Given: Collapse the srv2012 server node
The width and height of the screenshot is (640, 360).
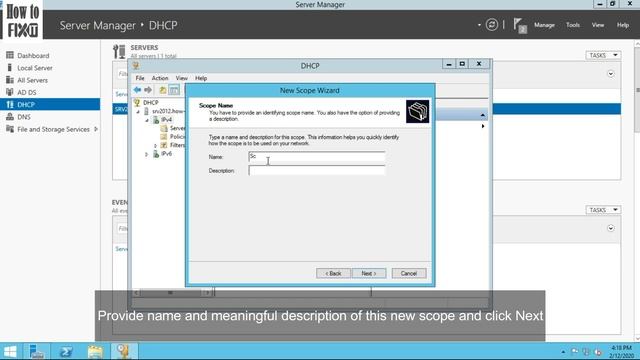Looking at the screenshot, I should (x=138, y=111).
